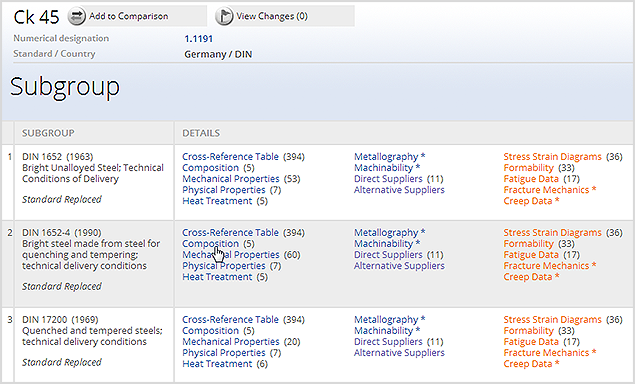Open Fatigue Data in DIN 1652-4 row
This screenshot has width=635, height=384.
[531, 255]
